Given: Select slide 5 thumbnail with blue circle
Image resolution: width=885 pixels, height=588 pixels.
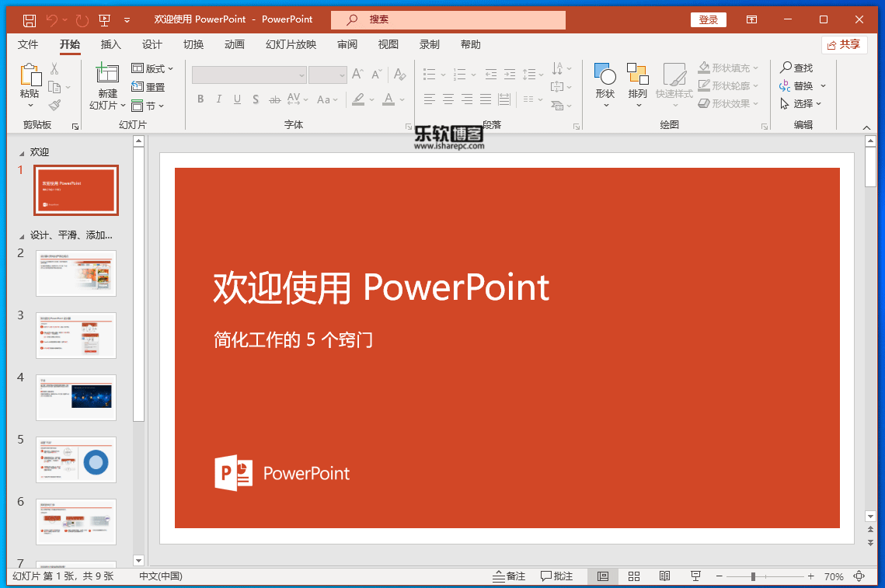Looking at the screenshot, I should [x=76, y=459].
